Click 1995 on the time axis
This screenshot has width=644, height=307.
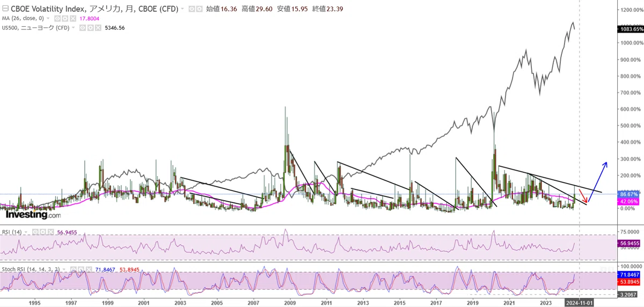[x=34, y=303]
